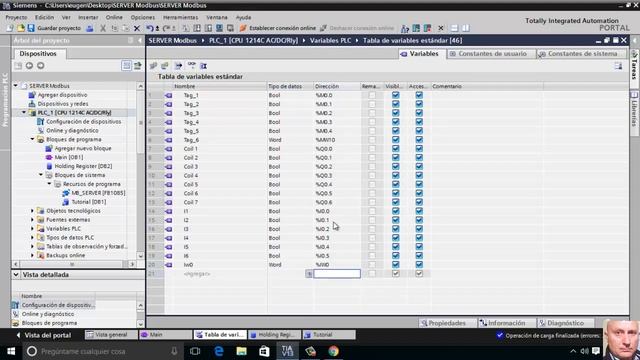Expand Fuentes externas folder
The height and width of the screenshot is (360, 640).
coord(32,220)
